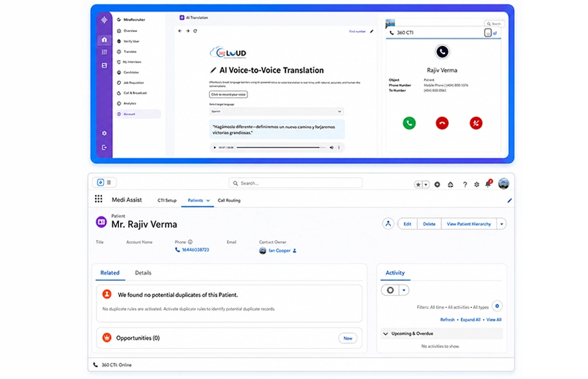588x379 pixels.
Task: Open more actions beside View Patient Hierarchy
Action: click(501, 224)
